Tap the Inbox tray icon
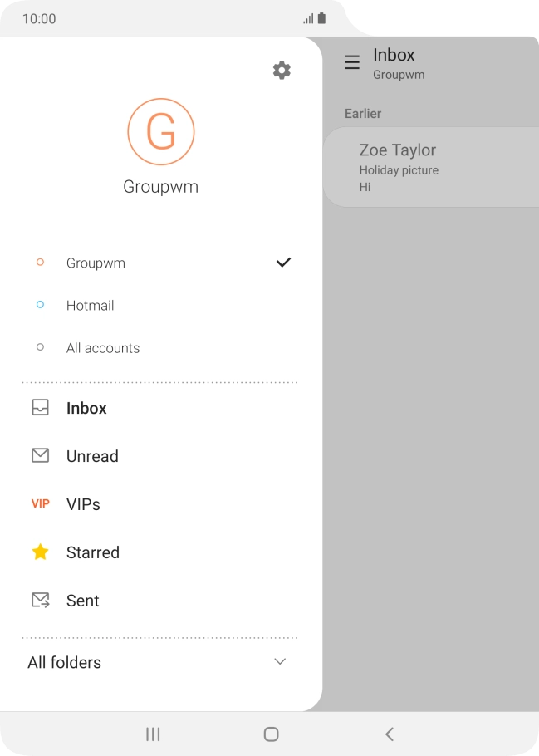 (40, 408)
